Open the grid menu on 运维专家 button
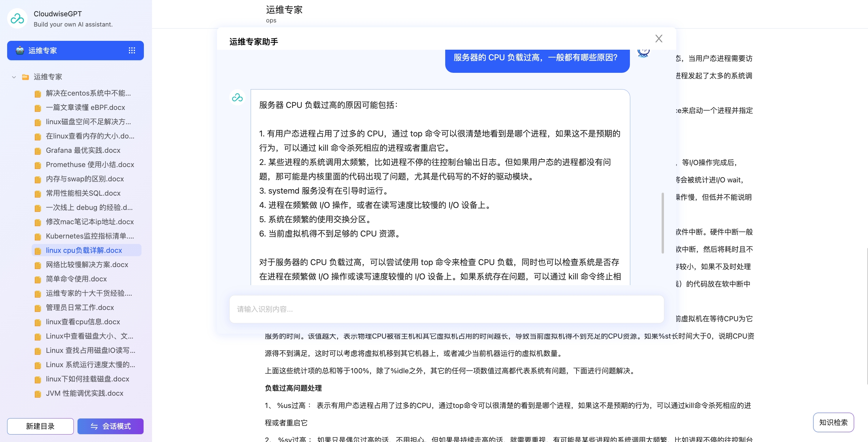868x442 pixels. pos(132,50)
